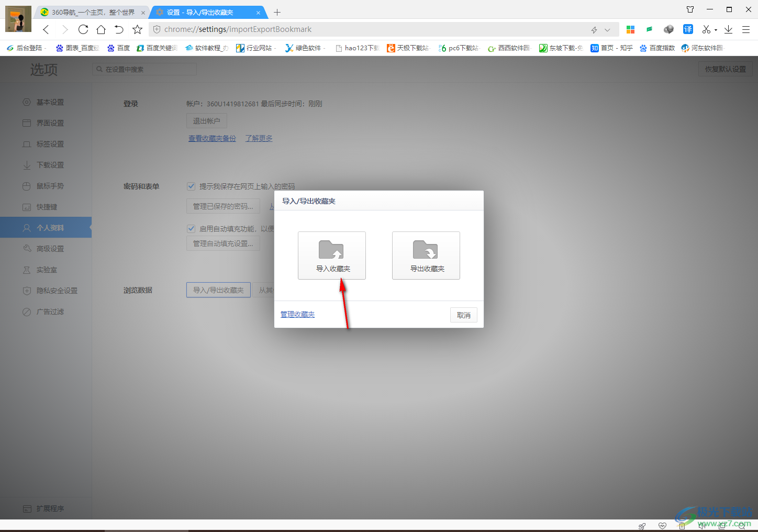Select 界面设置 in settings sidebar

46,123
